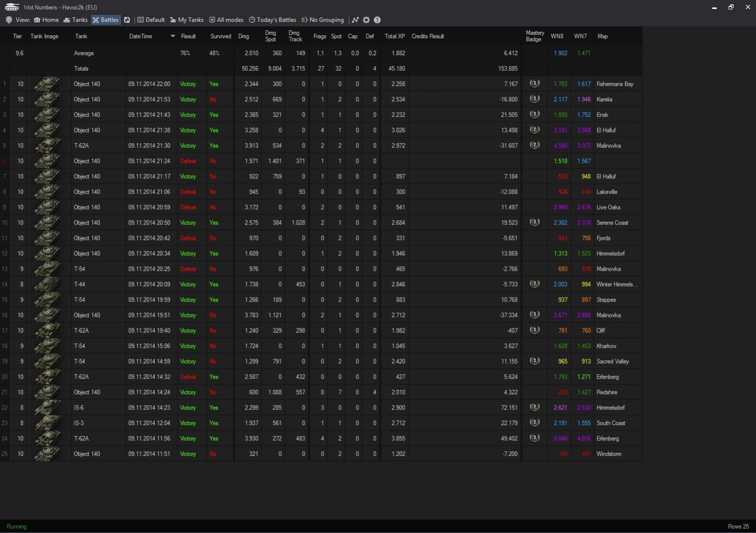
Task: Click mastery badge icon in Cliff row
Action: [x=534, y=330]
